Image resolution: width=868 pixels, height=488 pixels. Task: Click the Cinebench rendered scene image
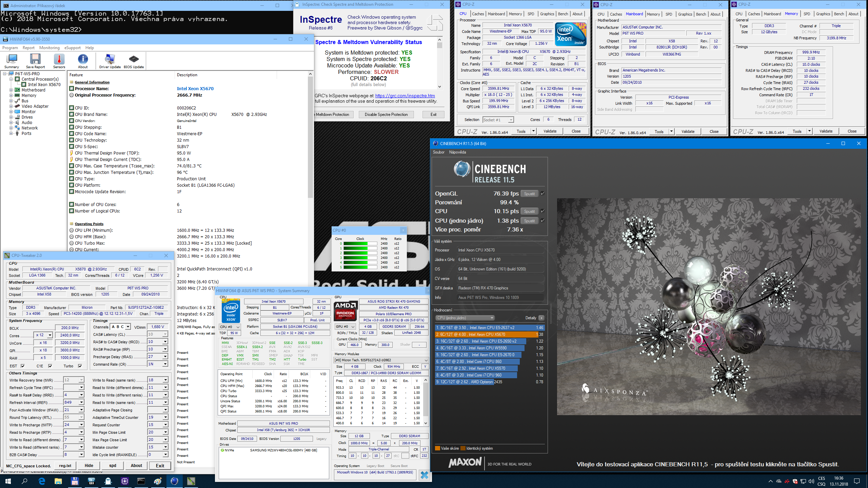[x=709, y=307]
